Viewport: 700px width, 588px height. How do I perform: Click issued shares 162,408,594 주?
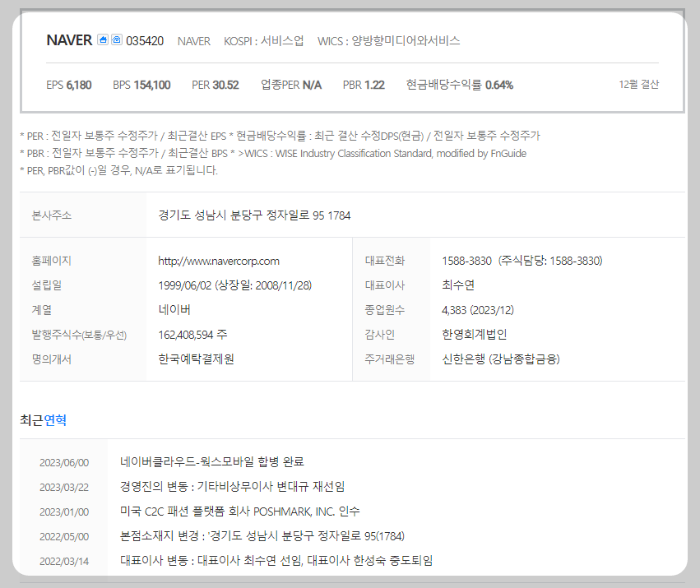(x=192, y=335)
